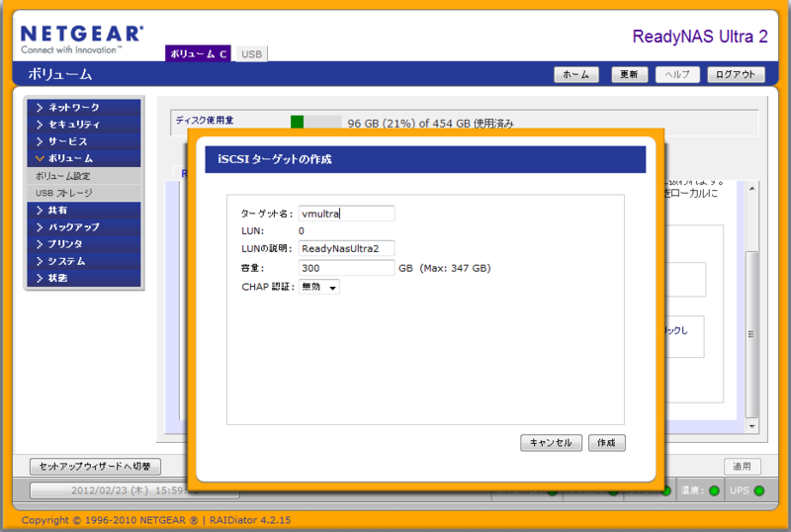Viewport: 791px width, 532px height.
Task: Click the NETGEAR logo
Action: pyautogui.click(x=82, y=39)
